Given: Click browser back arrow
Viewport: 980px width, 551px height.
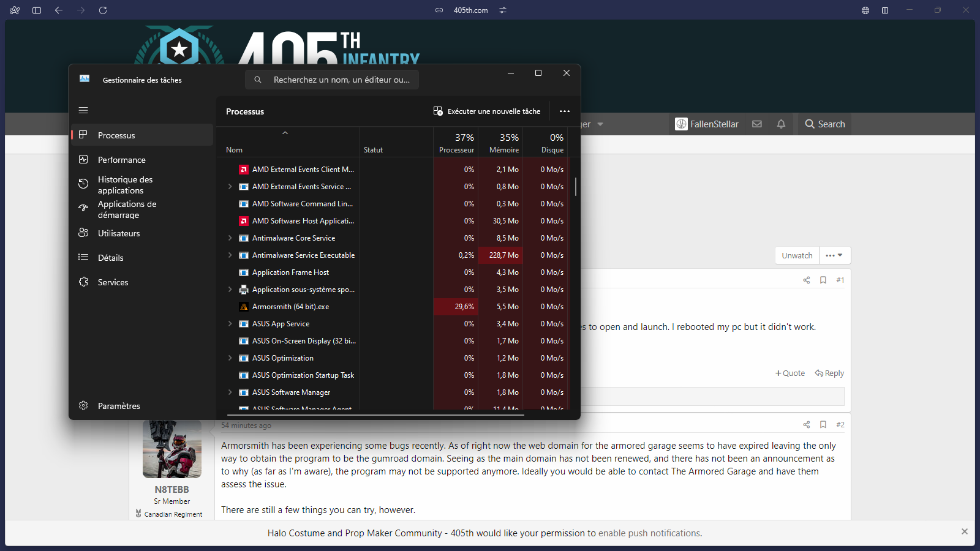Looking at the screenshot, I should [59, 10].
